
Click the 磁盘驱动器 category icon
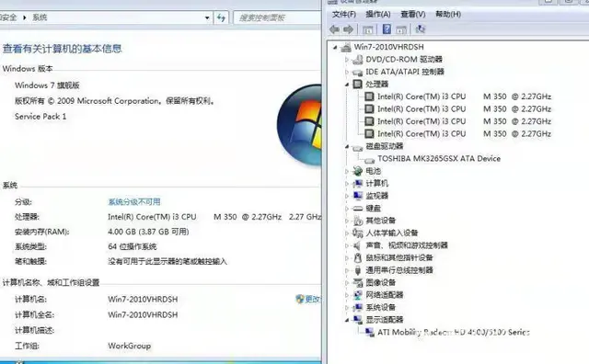pos(358,147)
